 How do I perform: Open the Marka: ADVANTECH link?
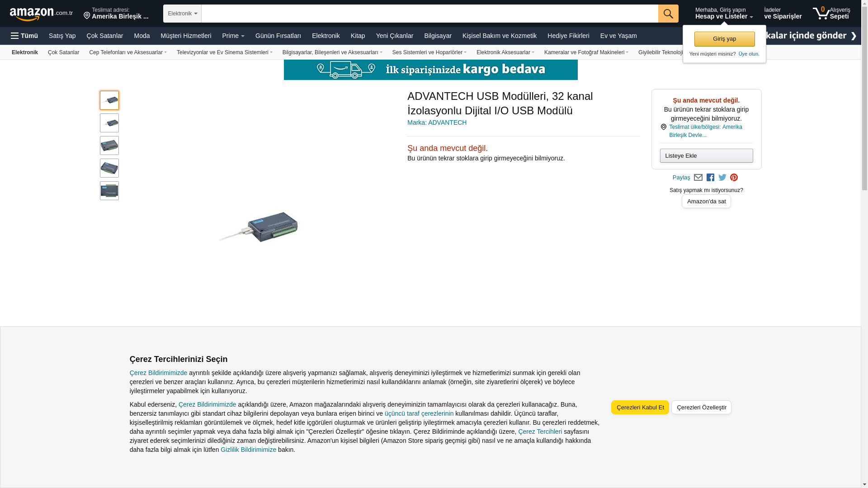(437, 122)
